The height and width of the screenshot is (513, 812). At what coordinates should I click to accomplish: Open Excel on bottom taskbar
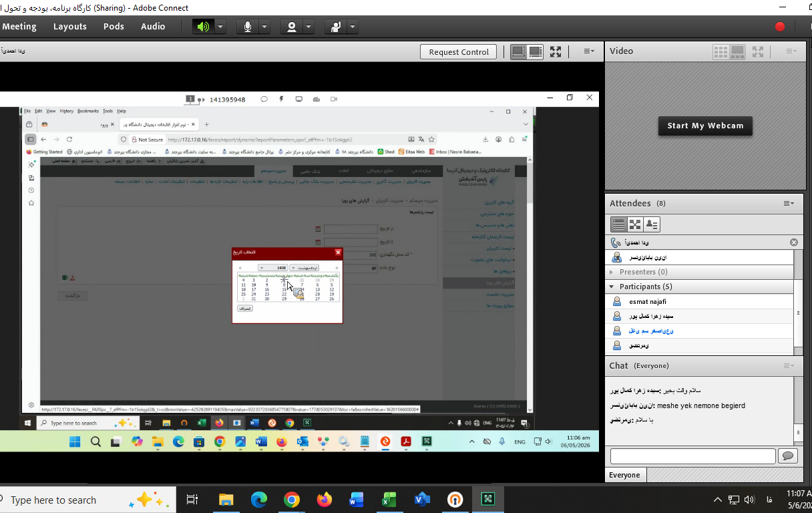389,500
